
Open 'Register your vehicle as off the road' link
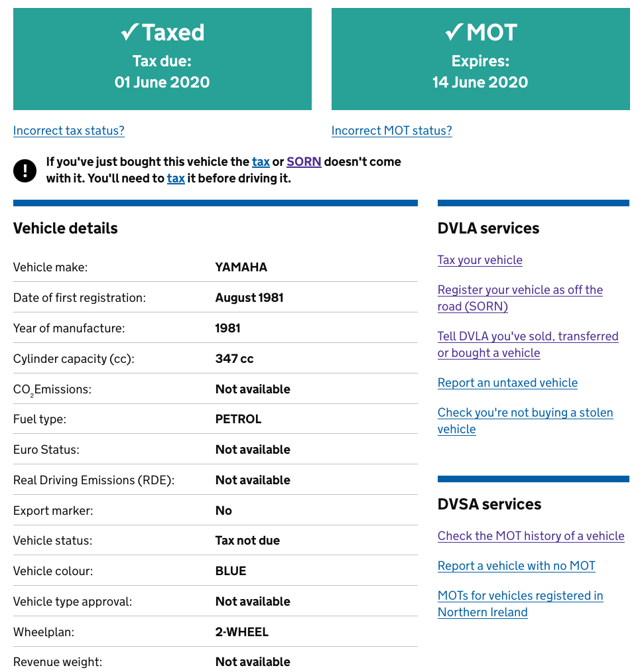tap(520, 291)
